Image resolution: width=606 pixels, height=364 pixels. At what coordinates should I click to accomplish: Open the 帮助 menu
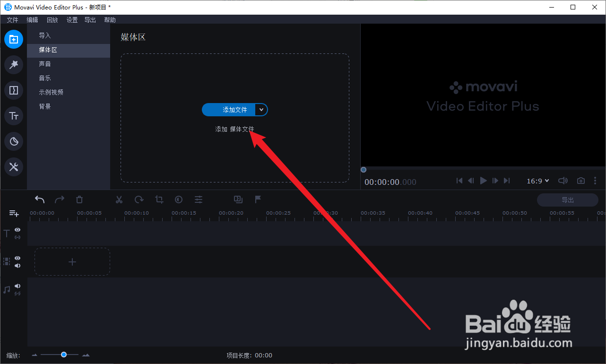tap(110, 20)
